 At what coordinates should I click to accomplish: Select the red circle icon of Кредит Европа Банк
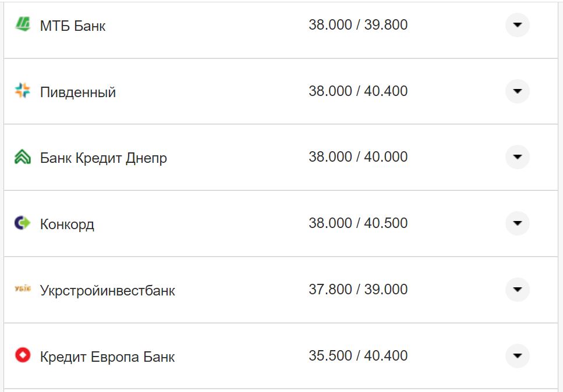[23, 355]
